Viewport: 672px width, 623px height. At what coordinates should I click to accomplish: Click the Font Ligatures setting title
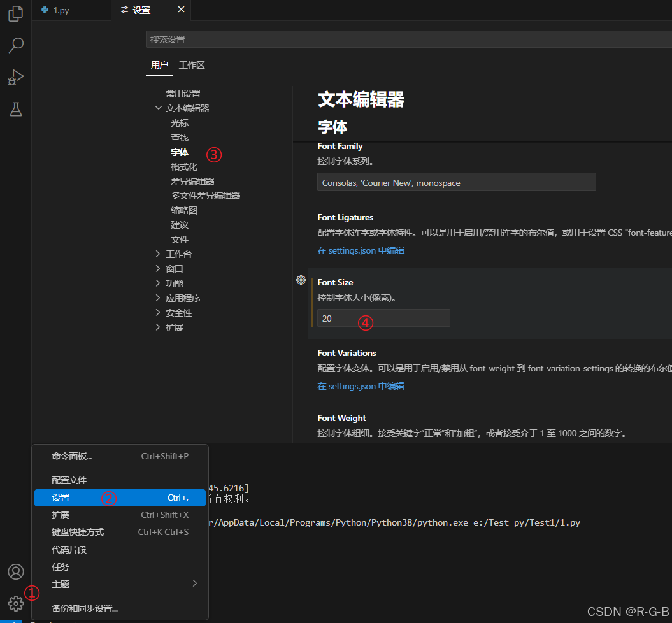point(345,218)
